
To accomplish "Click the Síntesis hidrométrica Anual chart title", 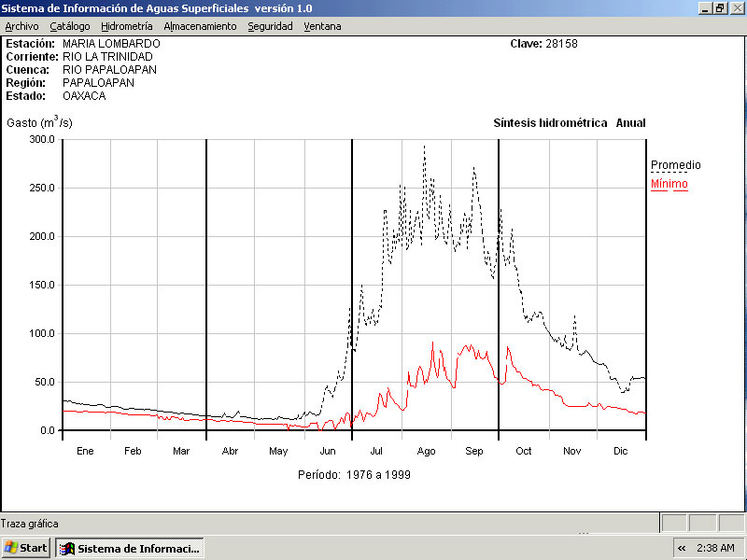I will 569,123.
